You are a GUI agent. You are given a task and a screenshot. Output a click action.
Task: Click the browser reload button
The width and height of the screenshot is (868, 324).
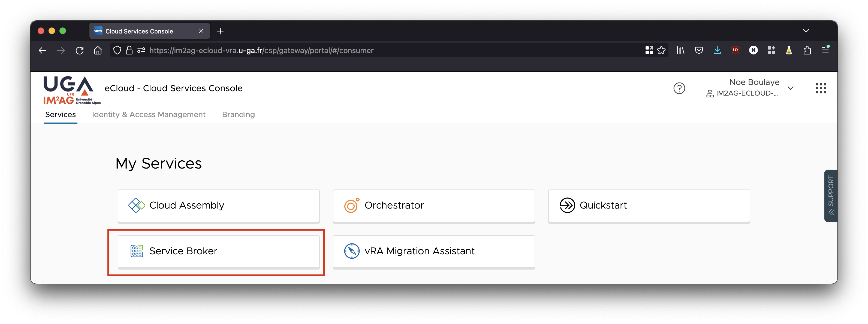[x=80, y=50]
